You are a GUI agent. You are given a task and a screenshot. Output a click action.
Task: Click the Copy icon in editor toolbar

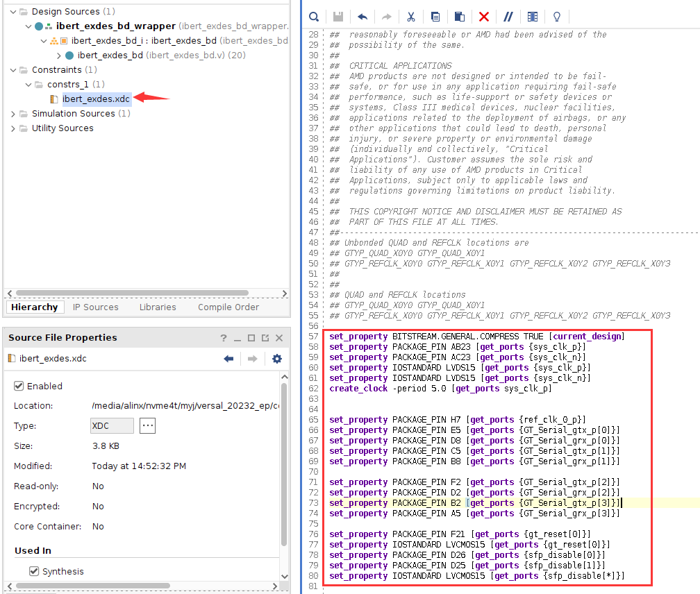[x=435, y=17]
